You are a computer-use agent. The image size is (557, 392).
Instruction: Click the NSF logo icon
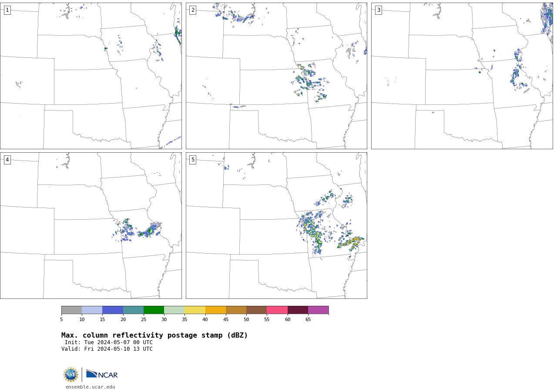click(x=71, y=375)
